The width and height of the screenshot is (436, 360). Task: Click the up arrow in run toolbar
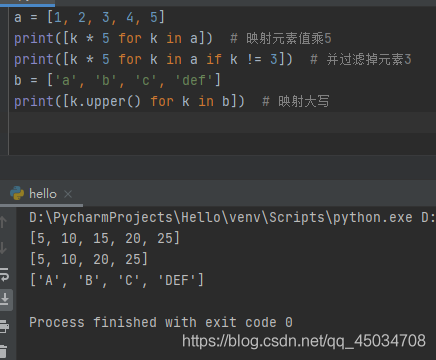3,222
